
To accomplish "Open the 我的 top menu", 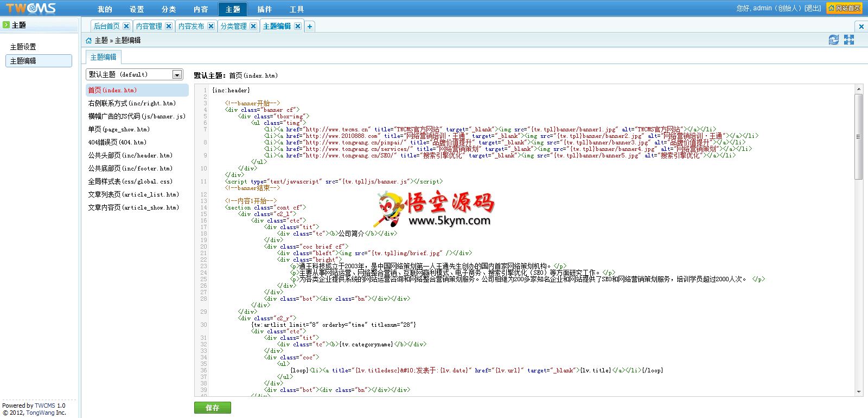I will 105,9.
